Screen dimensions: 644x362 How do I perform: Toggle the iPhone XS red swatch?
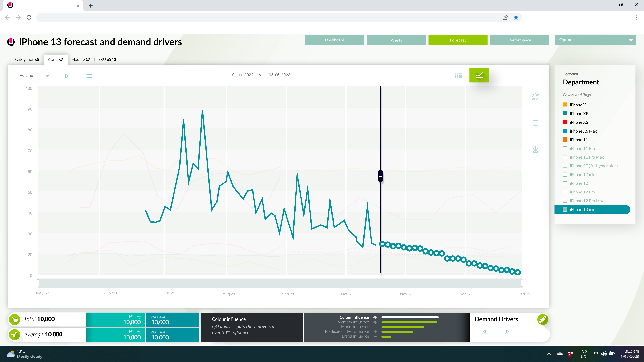point(565,122)
